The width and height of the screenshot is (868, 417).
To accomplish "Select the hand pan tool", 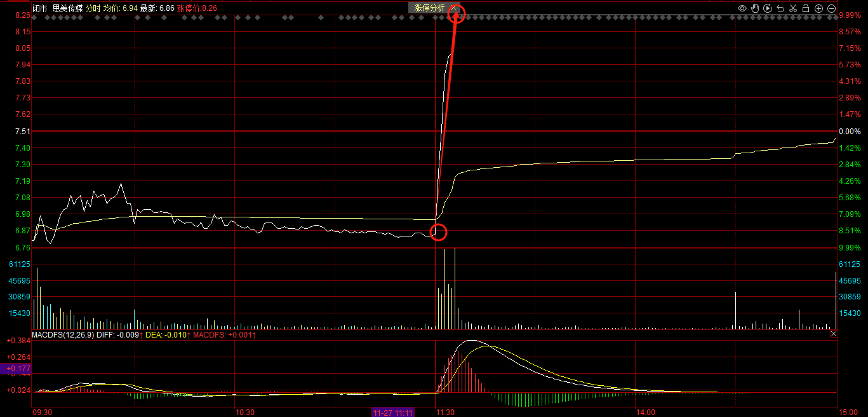I will pyautogui.click(x=755, y=8).
